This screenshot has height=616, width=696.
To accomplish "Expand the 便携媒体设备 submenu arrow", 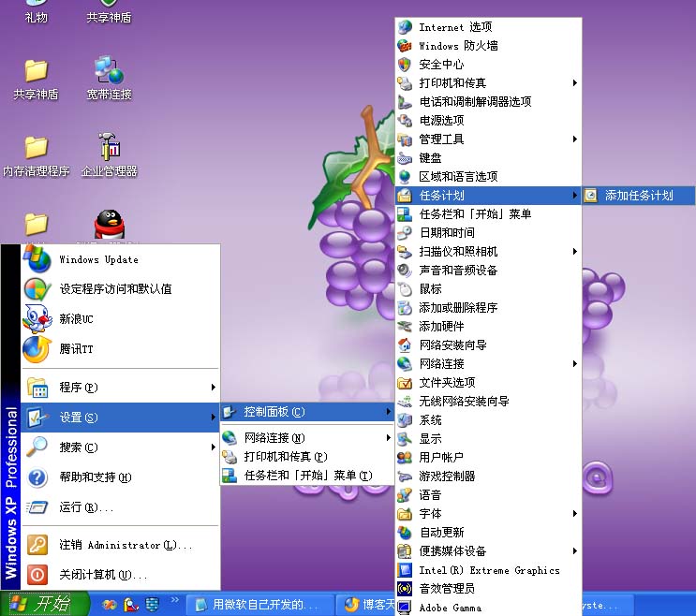I will click(575, 550).
